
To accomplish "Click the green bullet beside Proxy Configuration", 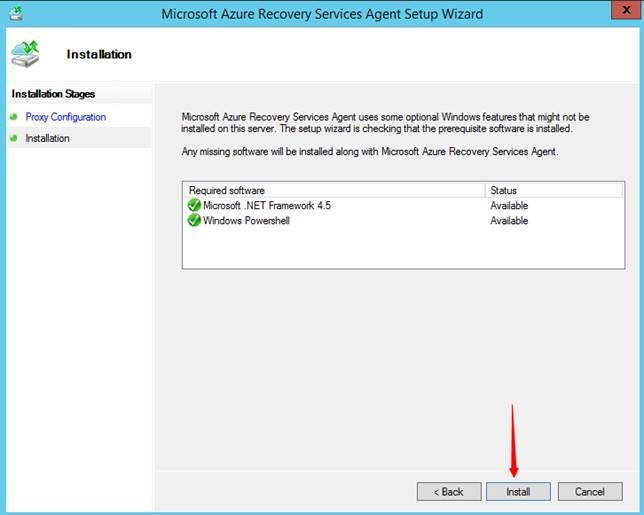I will [14, 117].
